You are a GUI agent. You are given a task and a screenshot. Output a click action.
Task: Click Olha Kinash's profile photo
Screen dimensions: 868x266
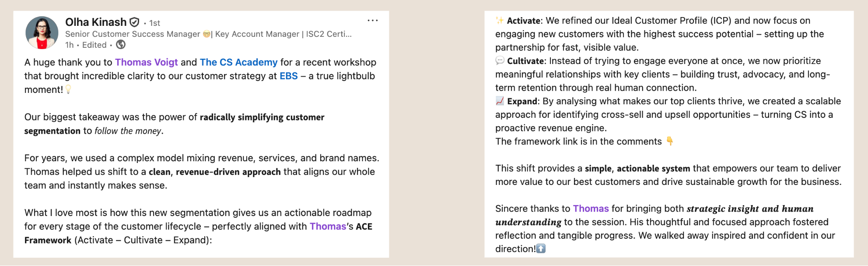42,33
